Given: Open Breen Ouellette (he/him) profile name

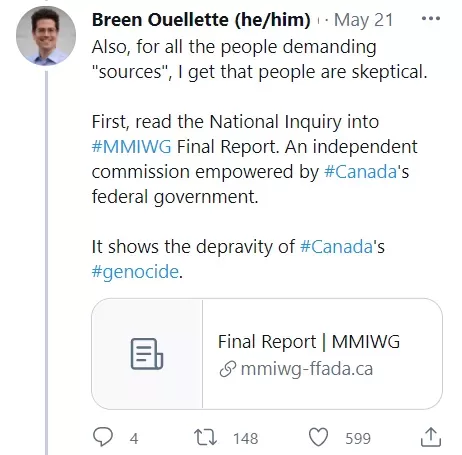Looking at the screenshot, I should tap(201, 20).
